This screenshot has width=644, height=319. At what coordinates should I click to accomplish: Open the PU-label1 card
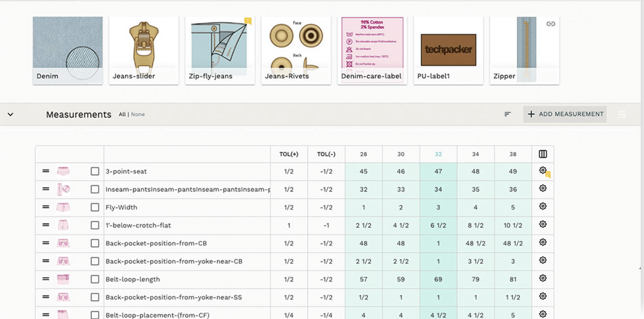pyautogui.click(x=448, y=51)
